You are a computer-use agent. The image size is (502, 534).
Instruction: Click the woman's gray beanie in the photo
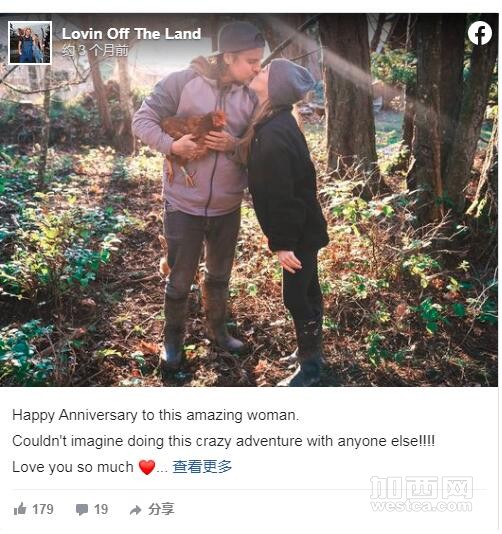click(289, 82)
